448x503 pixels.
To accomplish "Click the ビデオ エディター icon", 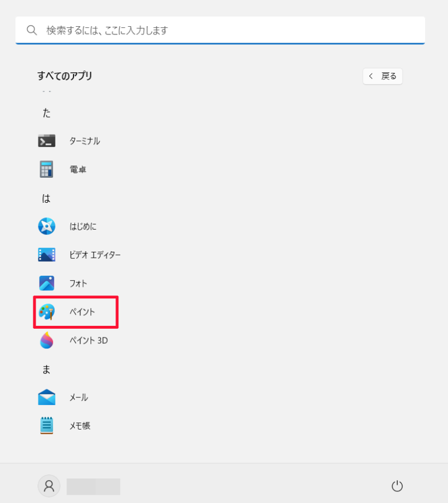I will 47,255.
